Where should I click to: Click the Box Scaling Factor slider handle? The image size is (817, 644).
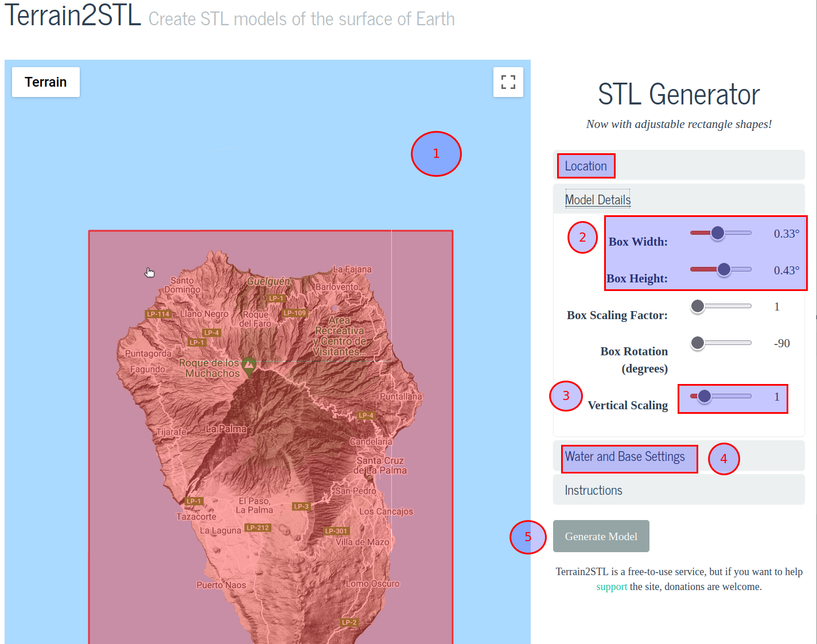click(698, 307)
